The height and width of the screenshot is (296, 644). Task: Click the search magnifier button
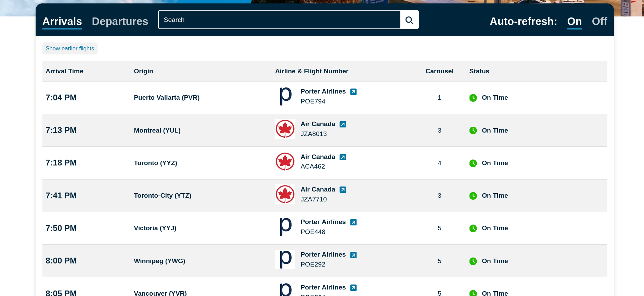(409, 20)
